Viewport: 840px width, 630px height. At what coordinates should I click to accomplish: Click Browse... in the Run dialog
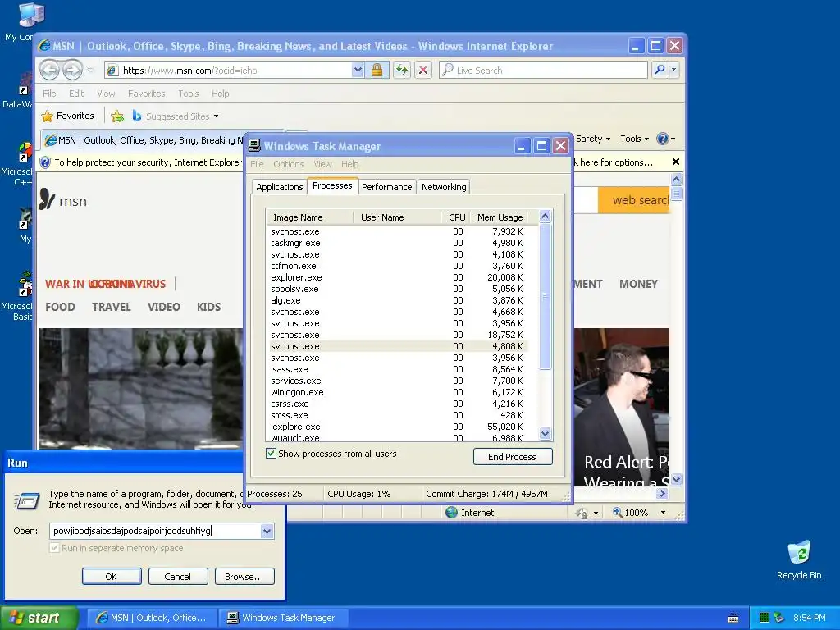(x=244, y=577)
